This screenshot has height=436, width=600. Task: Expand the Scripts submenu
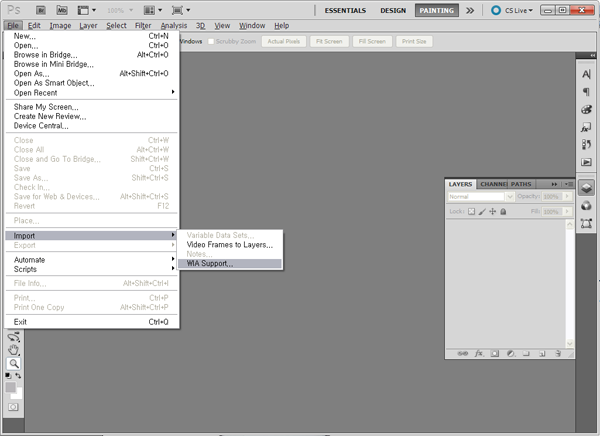(91, 269)
